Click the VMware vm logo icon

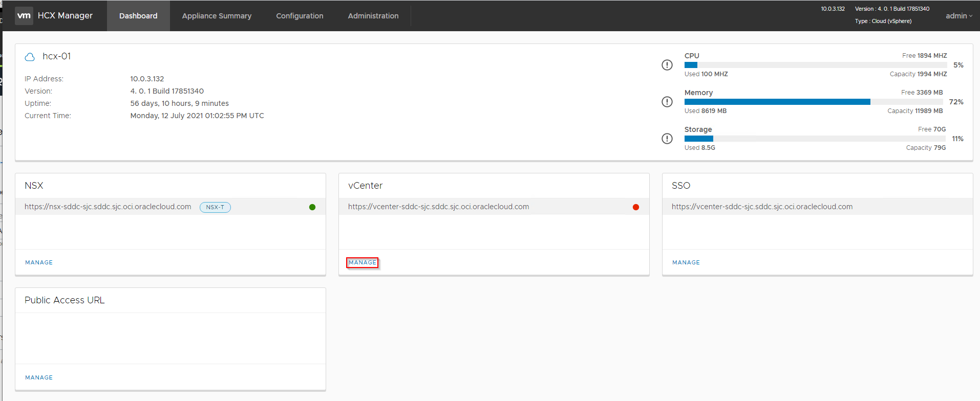tap(24, 16)
